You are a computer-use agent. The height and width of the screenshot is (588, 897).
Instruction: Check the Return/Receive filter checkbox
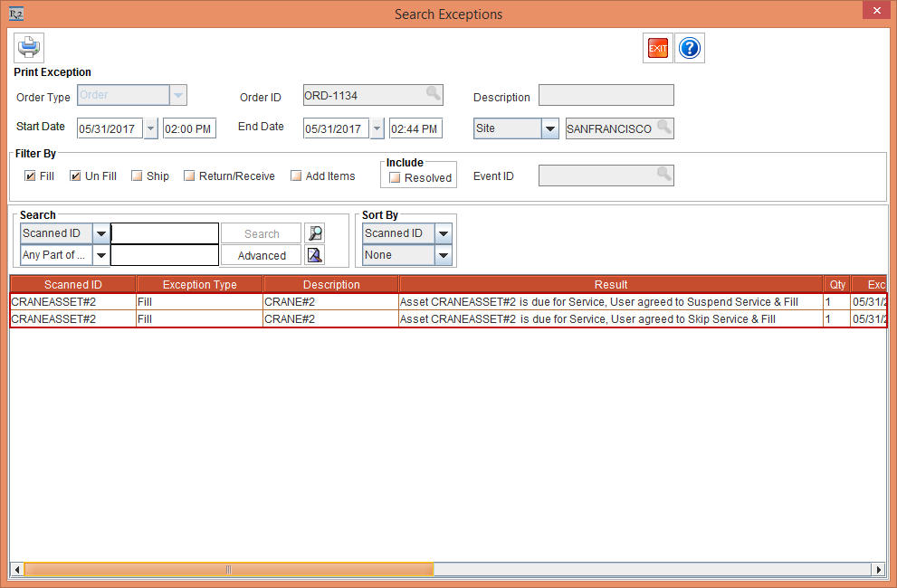[189, 176]
